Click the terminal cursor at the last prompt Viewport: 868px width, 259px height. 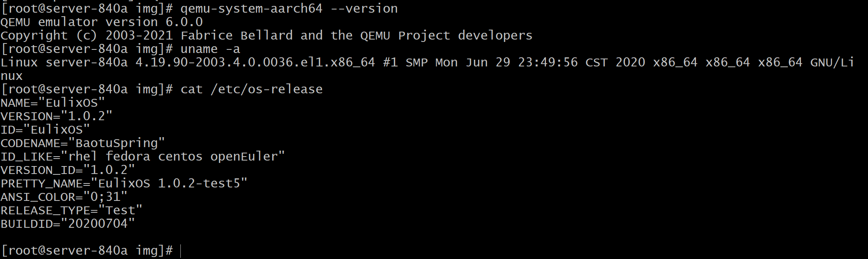(x=180, y=251)
